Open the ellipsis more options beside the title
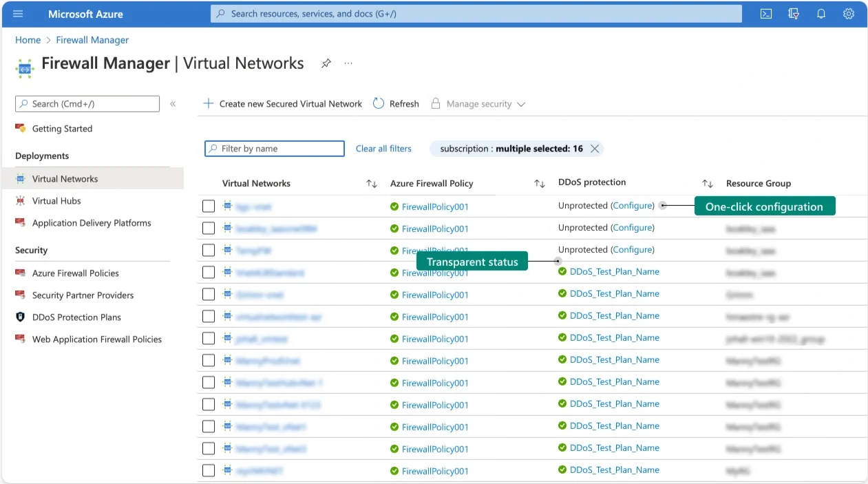This screenshot has height=484, width=868. pyautogui.click(x=348, y=63)
